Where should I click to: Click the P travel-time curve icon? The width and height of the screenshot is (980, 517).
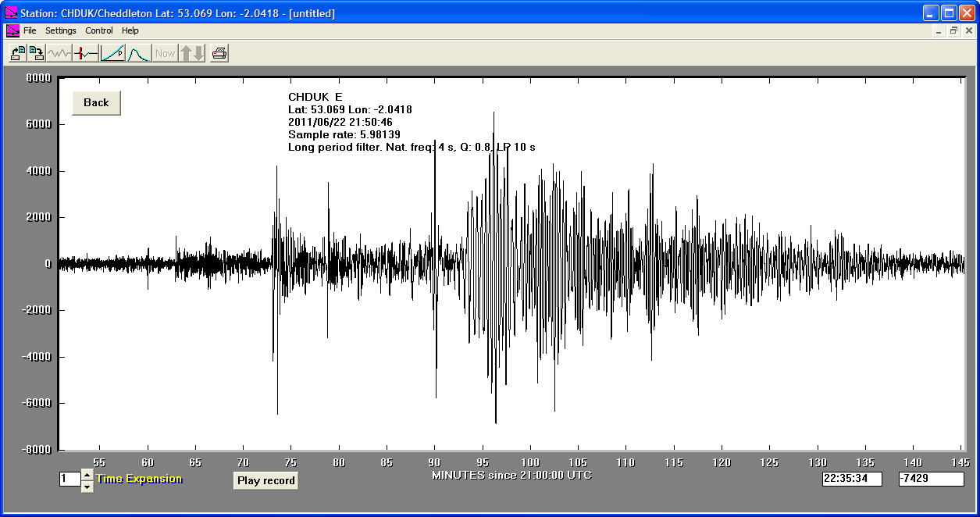[112, 53]
